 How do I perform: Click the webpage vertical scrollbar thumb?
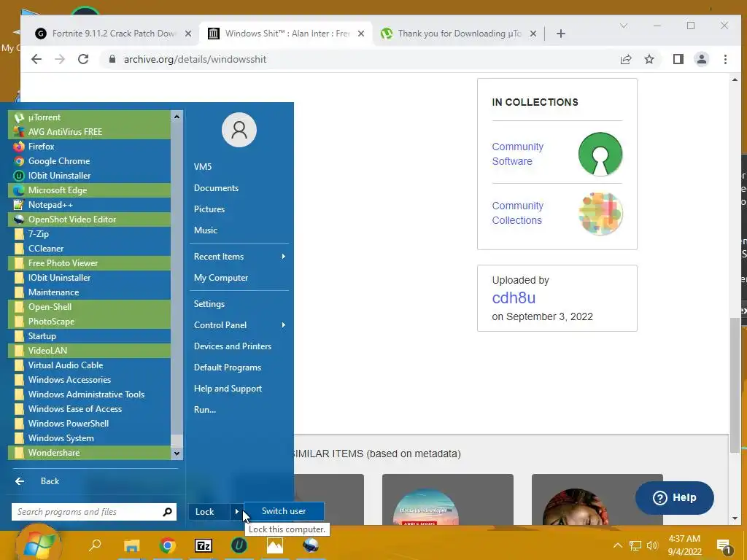pyautogui.click(x=735, y=386)
